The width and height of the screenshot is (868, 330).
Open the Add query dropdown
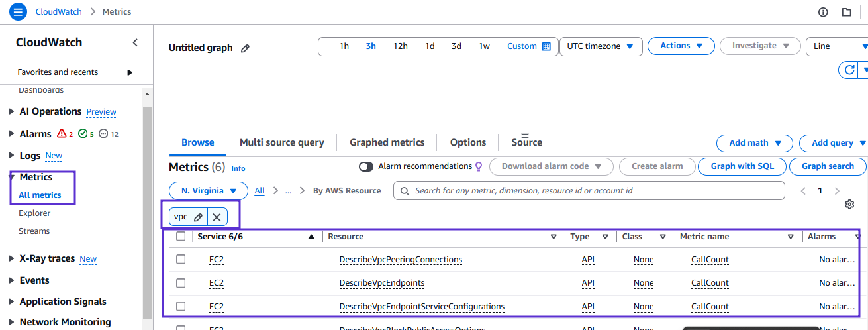[835, 143]
